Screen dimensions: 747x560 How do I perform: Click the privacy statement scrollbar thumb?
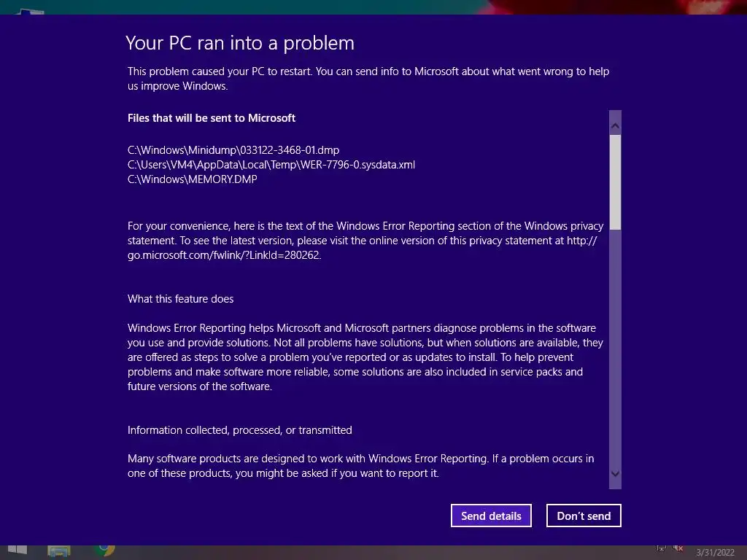click(615, 182)
